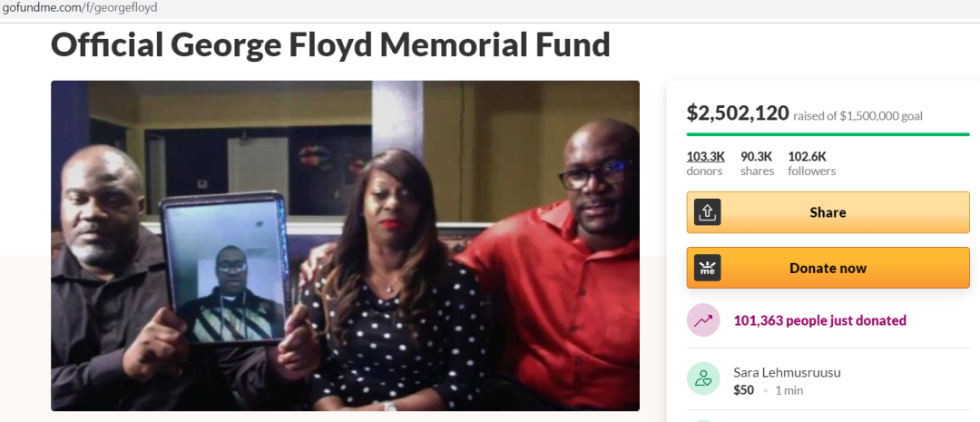Image resolution: width=980 pixels, height=422 pixels.
Task: Click the green donor heart avatar icon
Action: 703,378
